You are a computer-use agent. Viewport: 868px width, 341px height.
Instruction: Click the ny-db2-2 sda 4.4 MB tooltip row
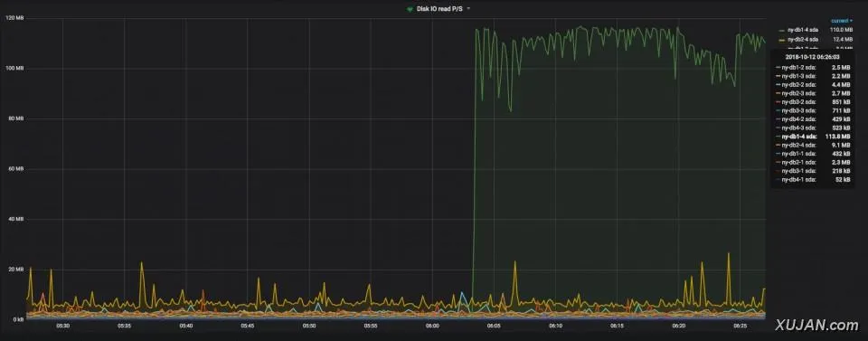pyautogui.click(x=813, y=85)
